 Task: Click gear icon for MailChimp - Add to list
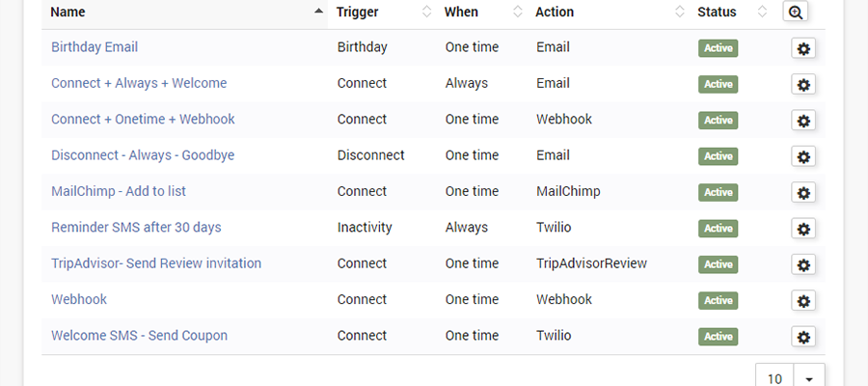(803, 193)
